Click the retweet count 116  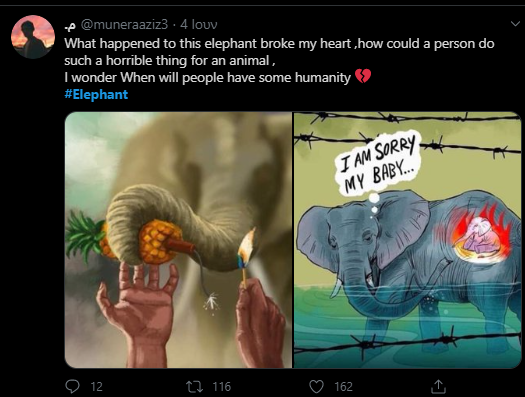pos(222,387)
